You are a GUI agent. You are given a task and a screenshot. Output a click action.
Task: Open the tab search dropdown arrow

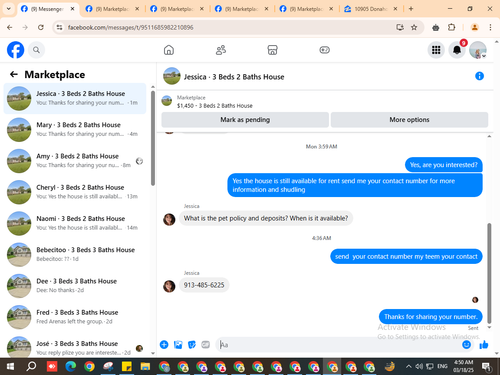pos(9,9)
